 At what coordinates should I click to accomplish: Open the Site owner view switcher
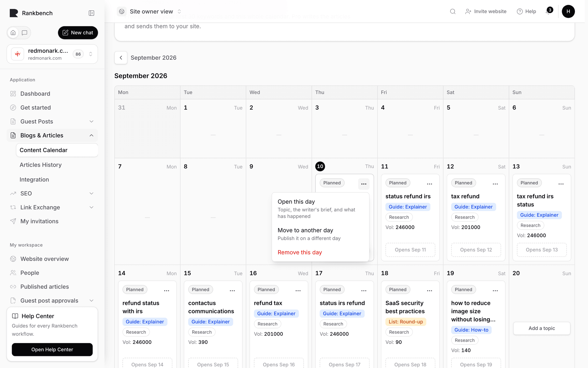(150, 12)
